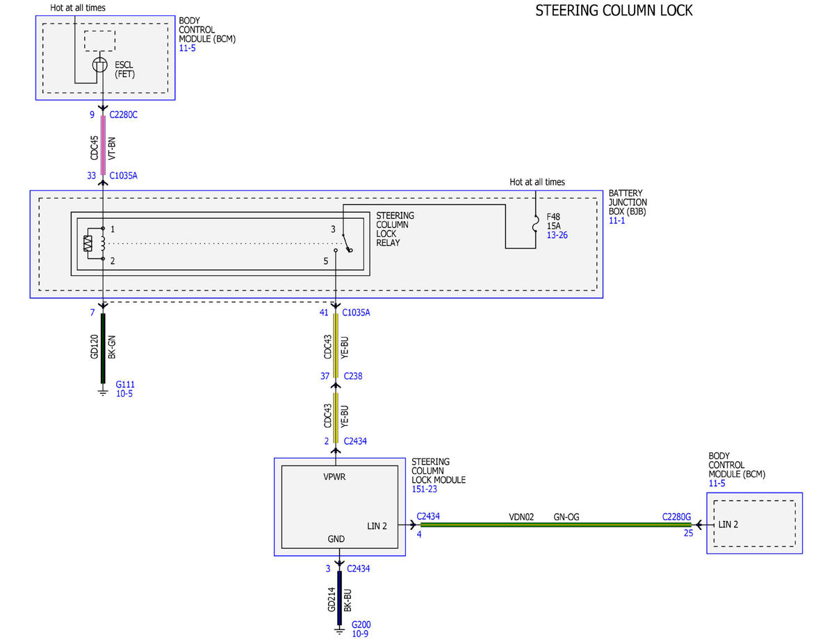Viewport: 834px width, 644px height.
Task: Open page reference 10-9 below G200
Action: coord(360,634)
